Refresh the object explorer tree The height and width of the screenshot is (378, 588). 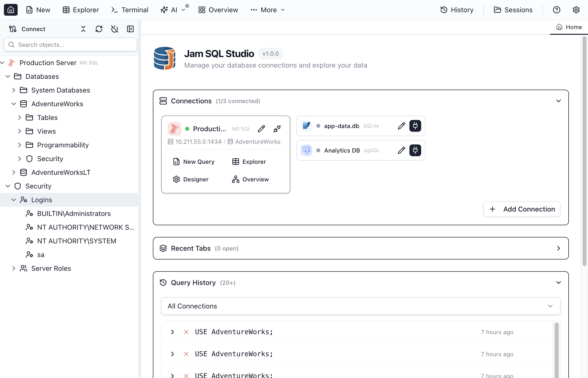point(99,29)
